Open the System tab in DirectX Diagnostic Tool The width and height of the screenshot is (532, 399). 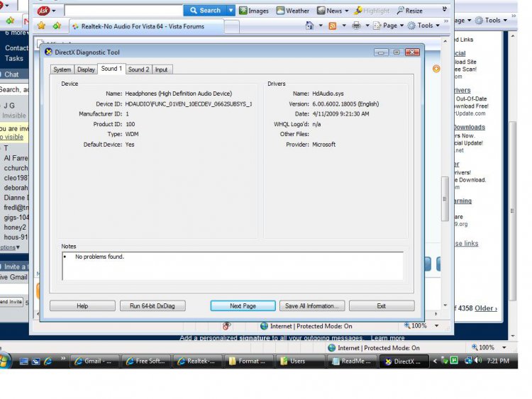tap(62, 69)
